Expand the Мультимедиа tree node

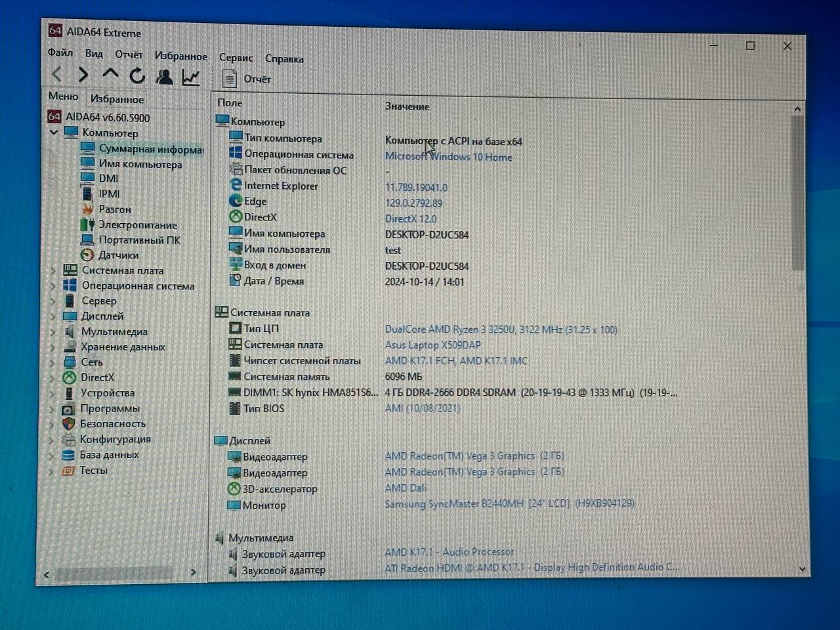(53, 332)
